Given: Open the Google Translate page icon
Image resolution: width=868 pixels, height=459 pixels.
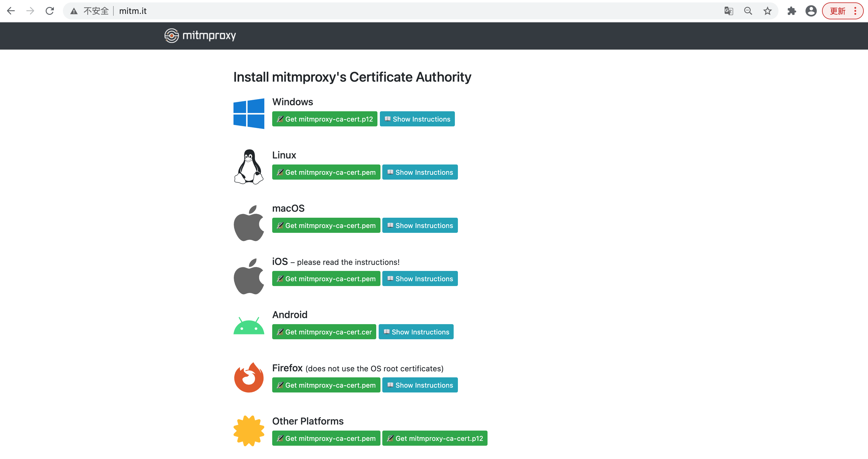Looking at the screenshot, I should [729, 11].
